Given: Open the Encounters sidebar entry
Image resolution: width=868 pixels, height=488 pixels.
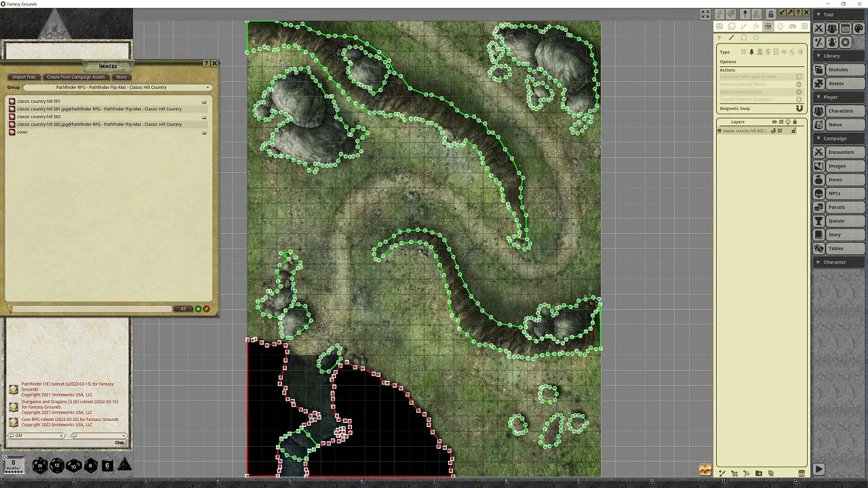Looking at the screenshot, I should [x=839, y=152].
